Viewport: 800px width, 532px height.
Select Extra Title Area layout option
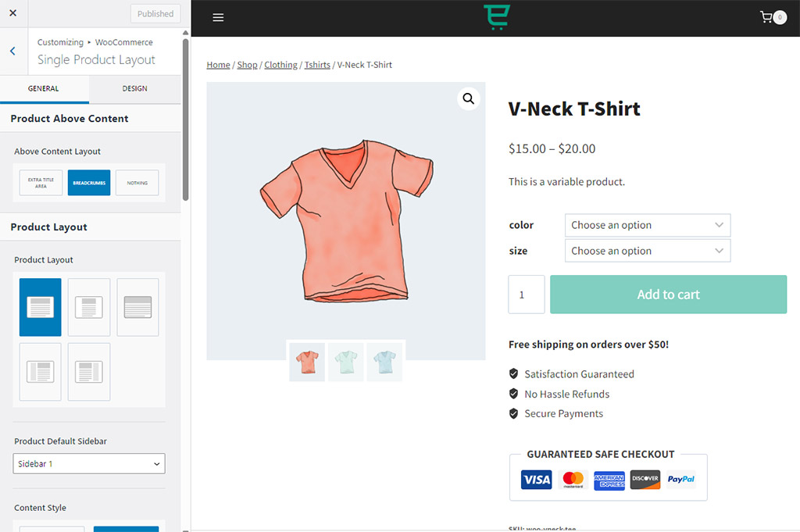pos(41,183)
